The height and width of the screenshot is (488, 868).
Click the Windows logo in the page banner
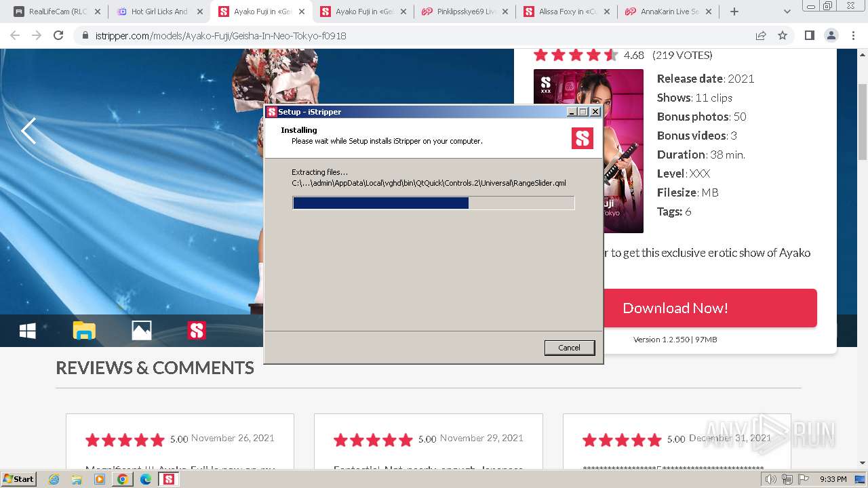(28, 330)
